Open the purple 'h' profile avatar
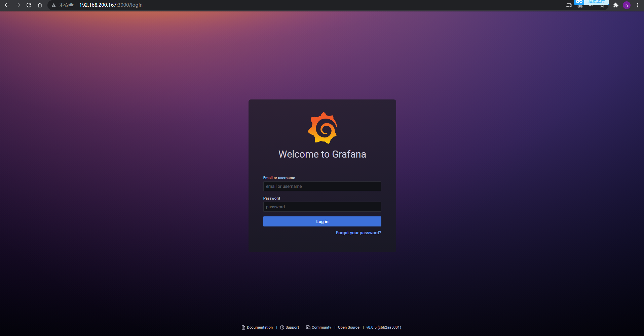Screen dimensions: 644x336 pos(627,5)
